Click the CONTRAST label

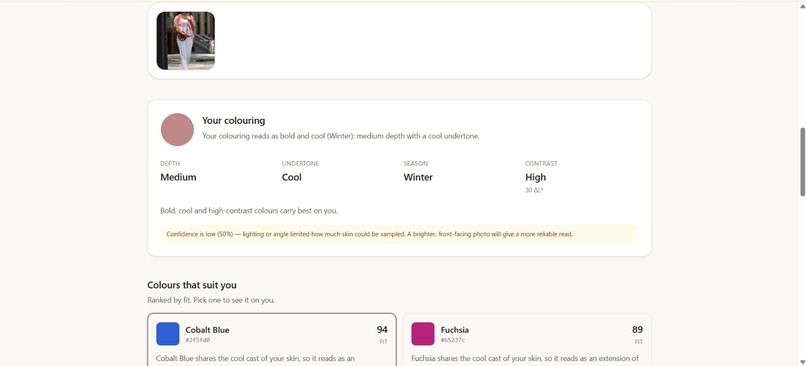pos(541,163)
